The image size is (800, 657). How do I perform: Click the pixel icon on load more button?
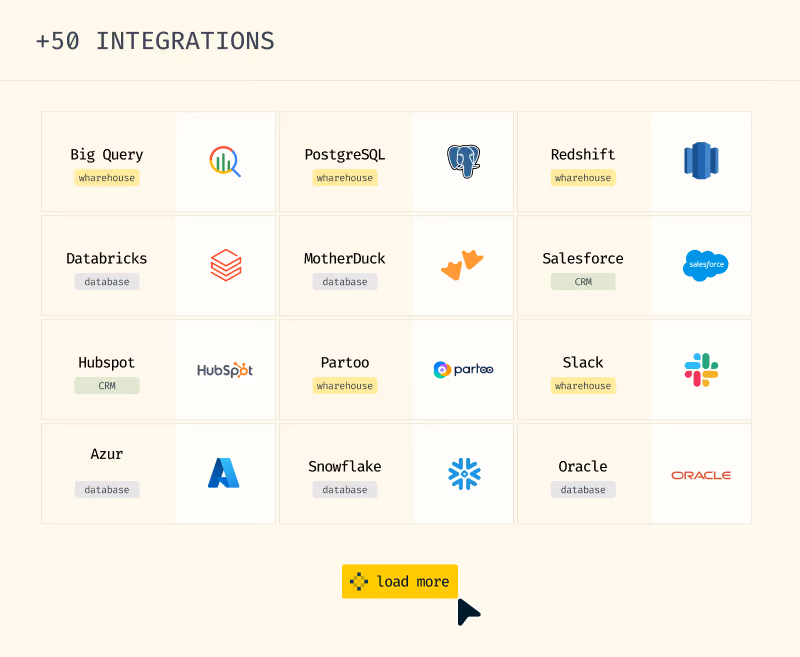coord(359,582)
